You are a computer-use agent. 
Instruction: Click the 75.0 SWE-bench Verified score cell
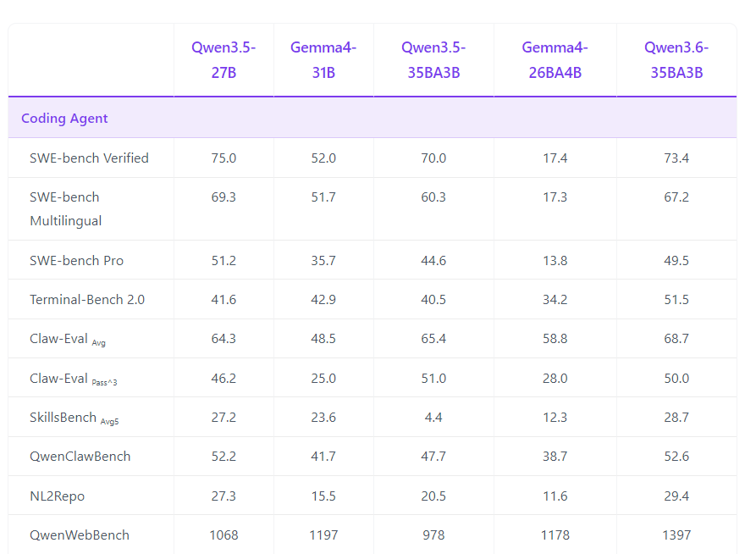(x=223, y=158)
